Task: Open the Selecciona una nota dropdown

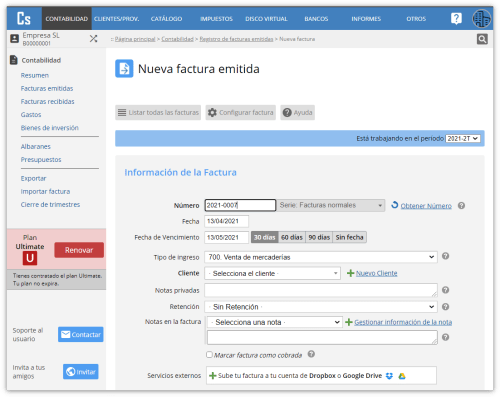Action: 275,322
